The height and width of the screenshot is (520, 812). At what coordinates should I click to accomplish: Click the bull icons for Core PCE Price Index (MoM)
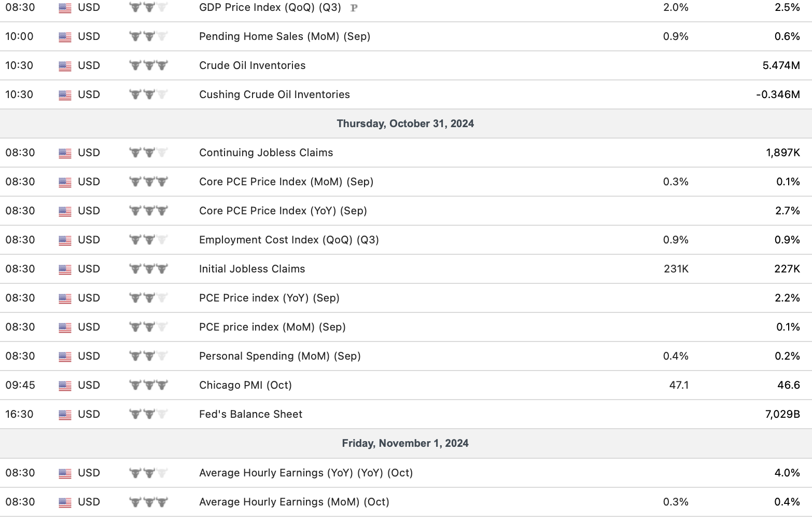[x=148, y=182]
